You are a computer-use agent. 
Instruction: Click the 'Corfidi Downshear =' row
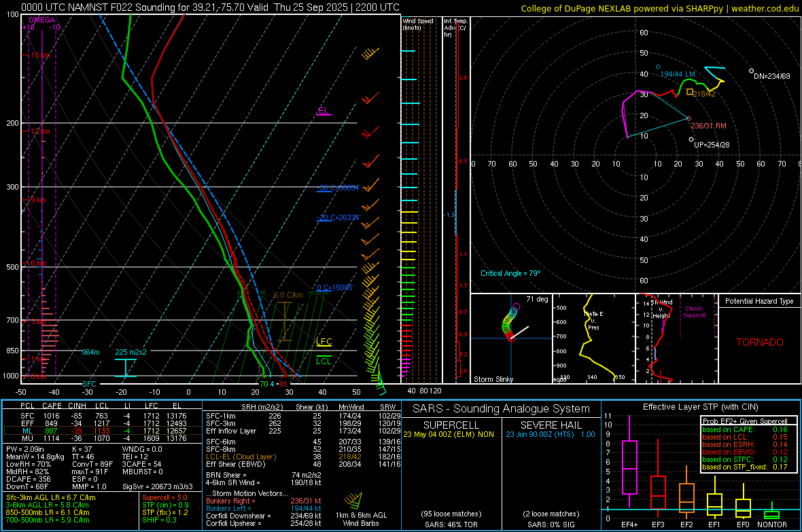tap(264, 516)
